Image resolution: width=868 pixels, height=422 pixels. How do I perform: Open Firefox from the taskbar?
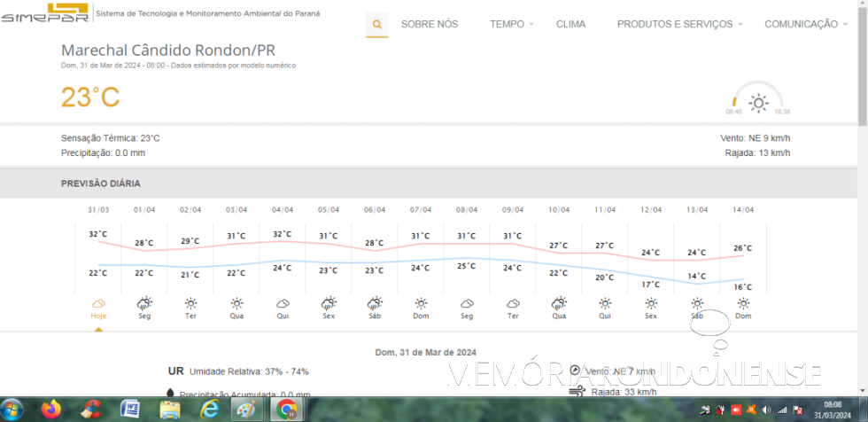[51, 409]
